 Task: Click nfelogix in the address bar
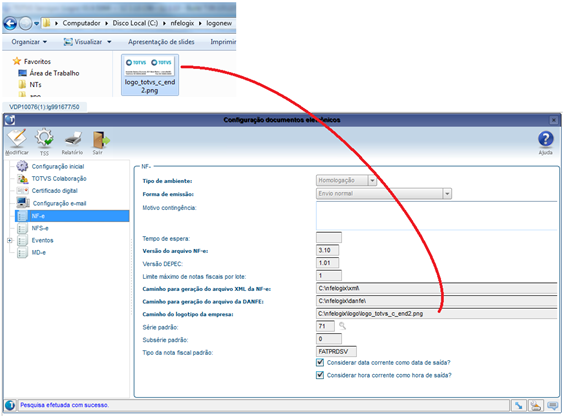point(182,23)
